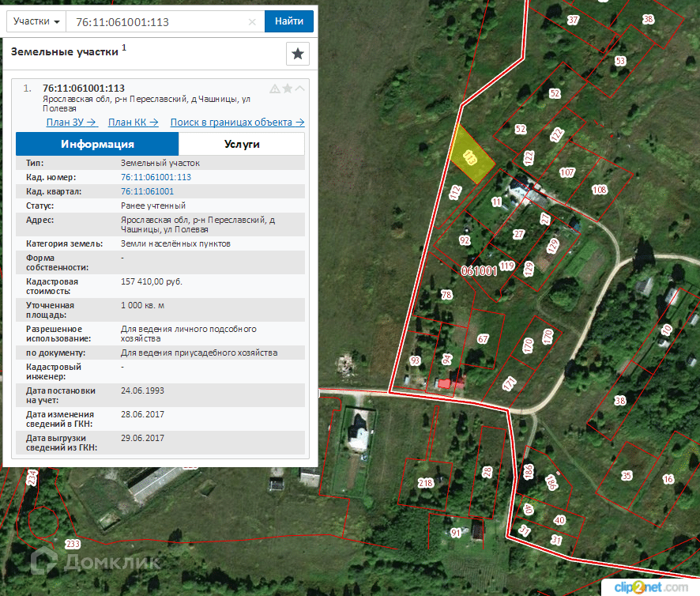
Task: Add result list to favorites with star button
Action: pos(297,54)
